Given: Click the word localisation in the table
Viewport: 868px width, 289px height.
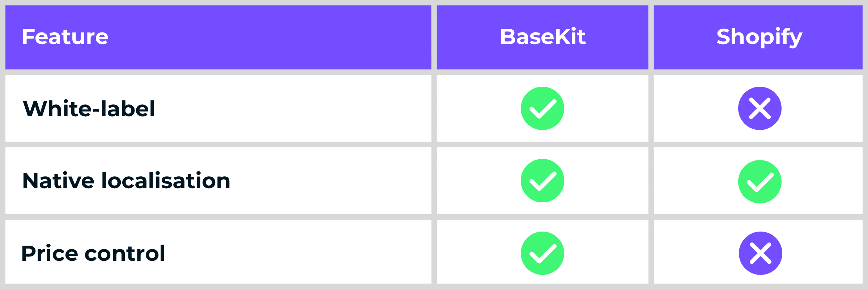Looking at the screenshot, I should click(166, 181).
